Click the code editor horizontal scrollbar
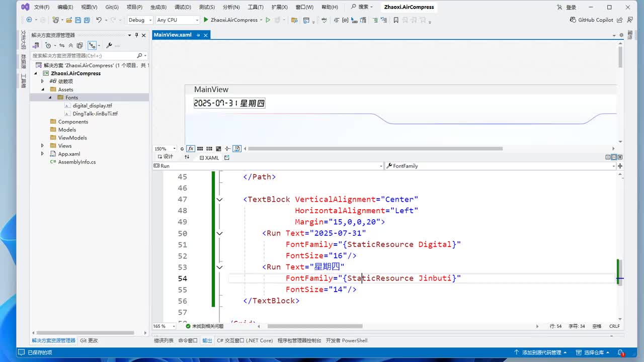 tap(314, 326)
